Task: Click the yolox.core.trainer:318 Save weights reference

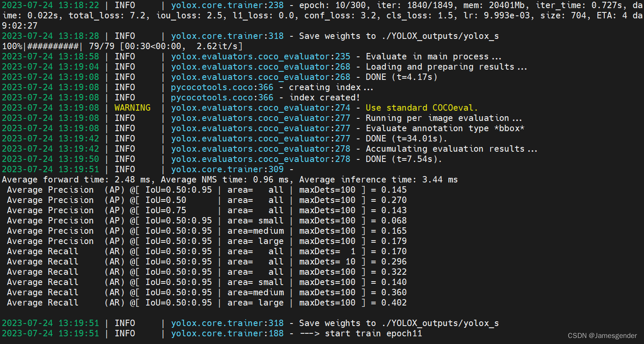Action: click(227, 36)
